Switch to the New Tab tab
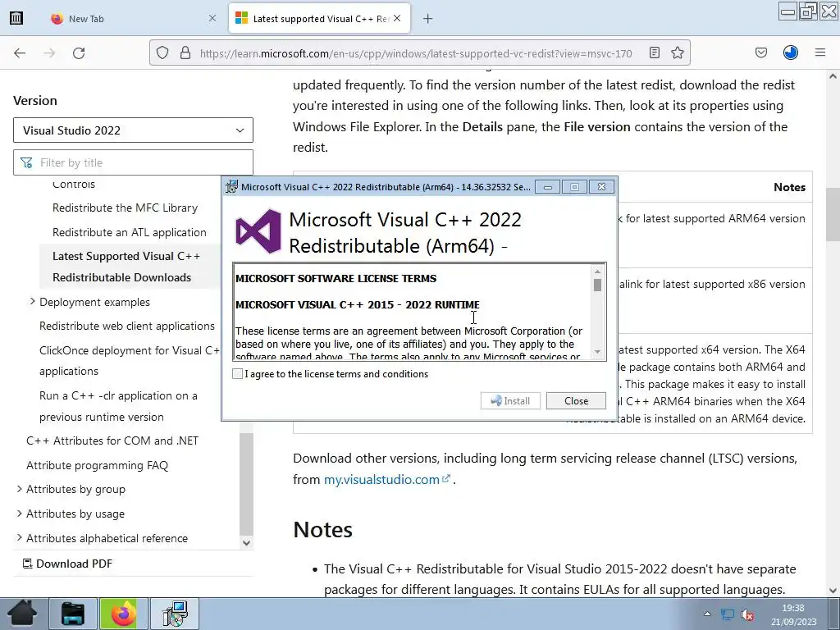 134,18
